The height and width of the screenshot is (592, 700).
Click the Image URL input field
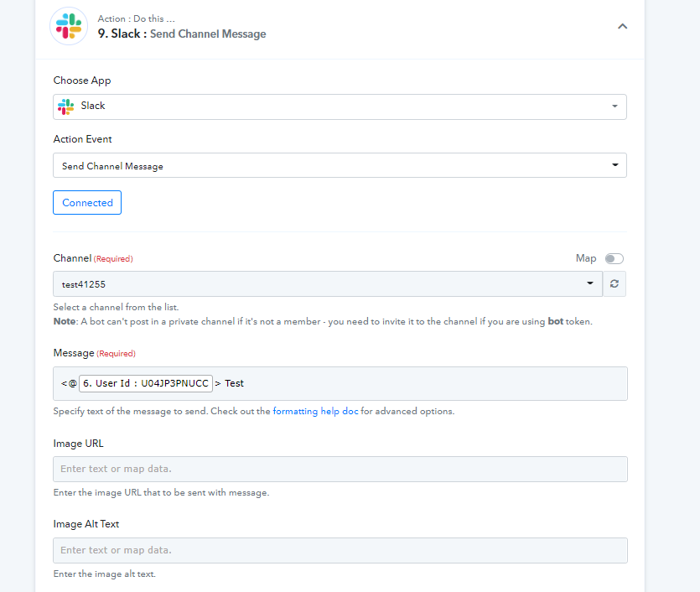click(340, 470)
